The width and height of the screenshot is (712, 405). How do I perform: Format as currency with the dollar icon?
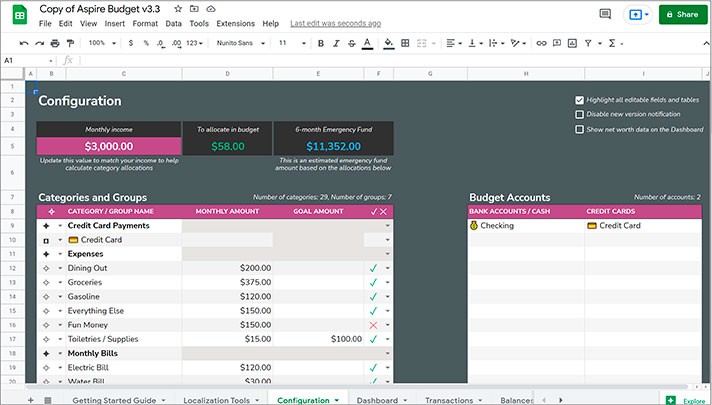click(x=131, y=43)
